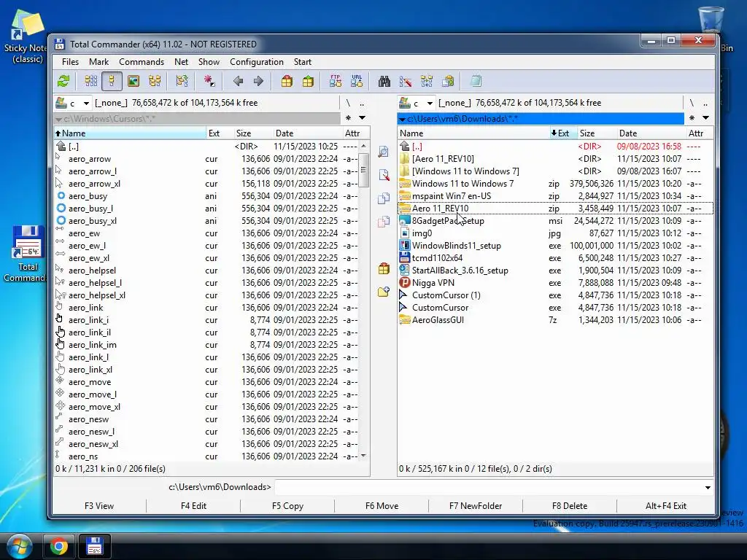This screenshot has width=747, height=560.
Task: Click the left panel vertical scrollbar thumb
Action: click(x=363, y=169)
